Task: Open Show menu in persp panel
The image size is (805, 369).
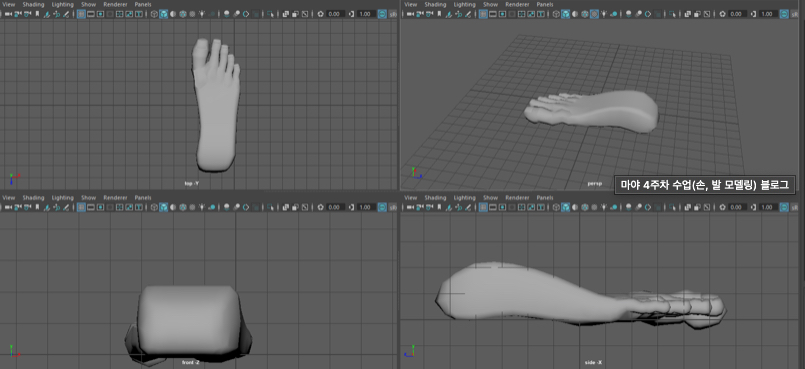Action: point(491,4)
